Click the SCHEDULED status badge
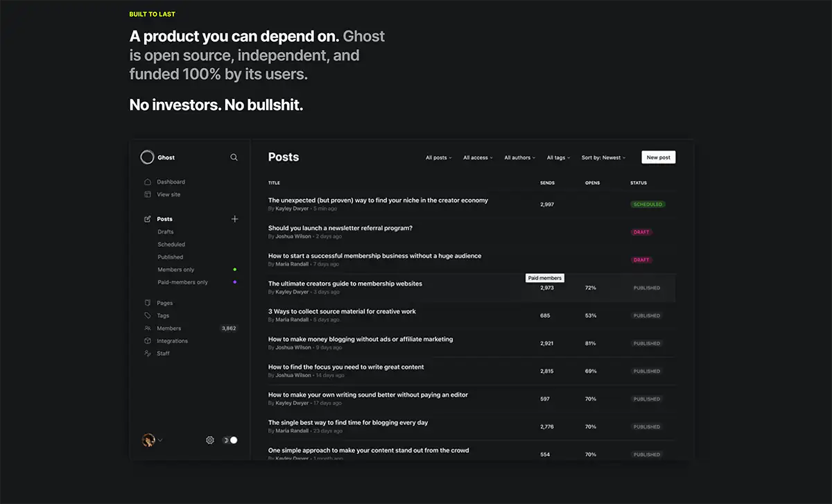This screenshot has height=504, width=832. pos(648,205)
